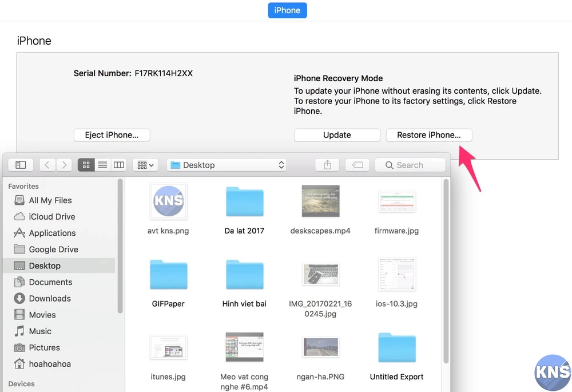Switch to icon view mode

(86, 165)
